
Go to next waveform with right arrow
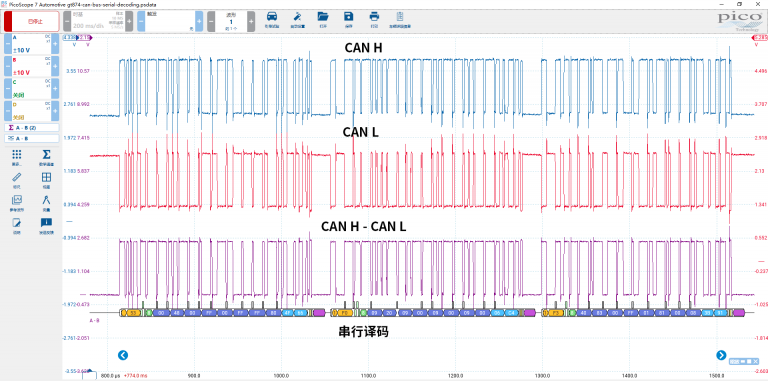point(721,355)
